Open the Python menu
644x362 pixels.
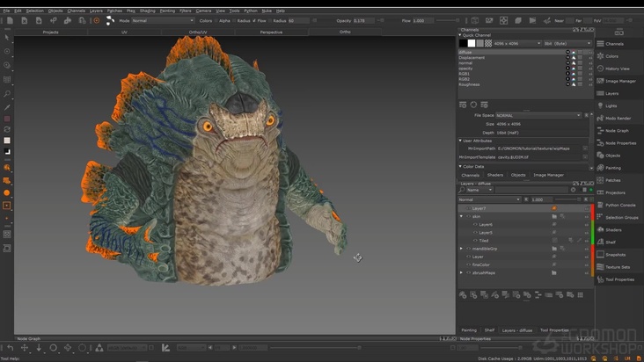[x=251, y=11]
